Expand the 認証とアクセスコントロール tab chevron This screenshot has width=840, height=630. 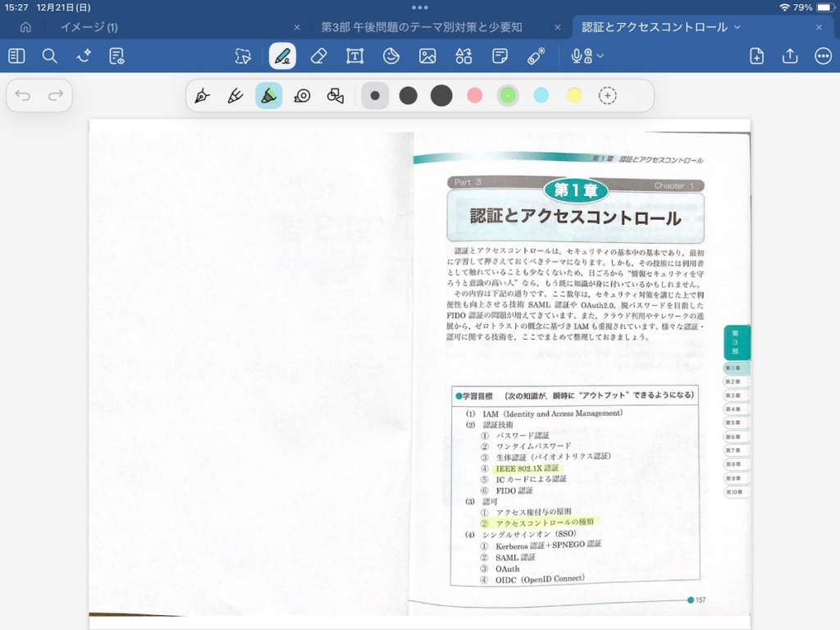coord(737,27)
